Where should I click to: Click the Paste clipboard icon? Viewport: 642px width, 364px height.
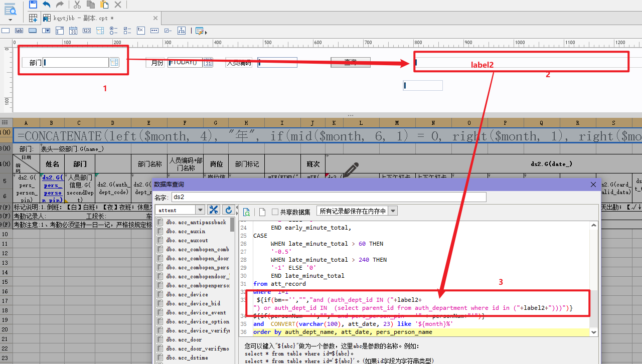[104, 5]
